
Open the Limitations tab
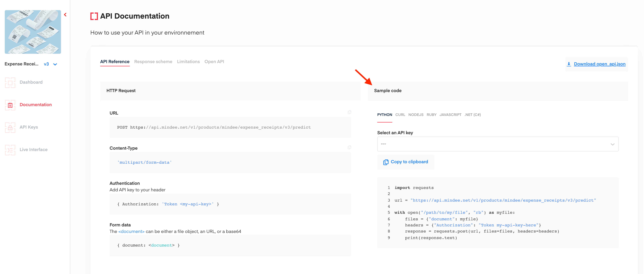pos(188,62)
